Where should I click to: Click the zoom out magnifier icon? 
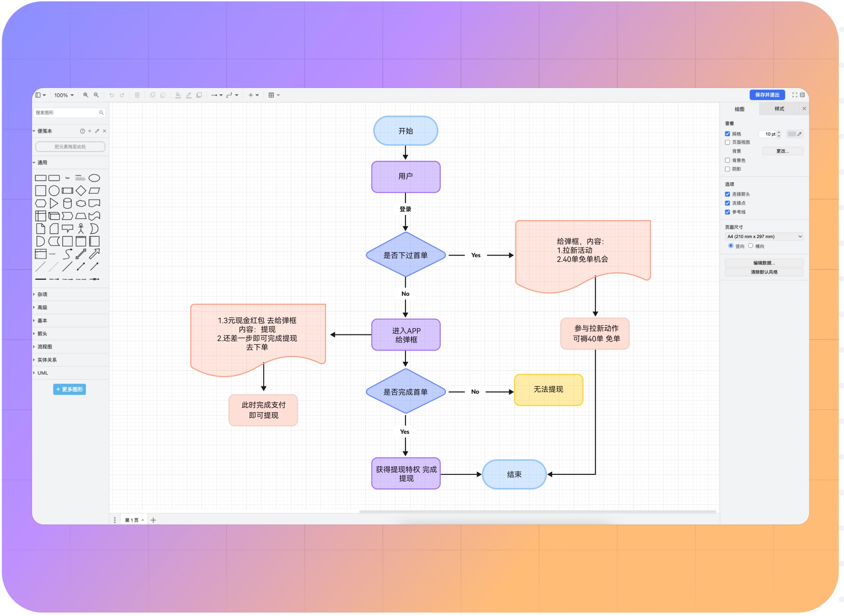click(x=96, y=95)
